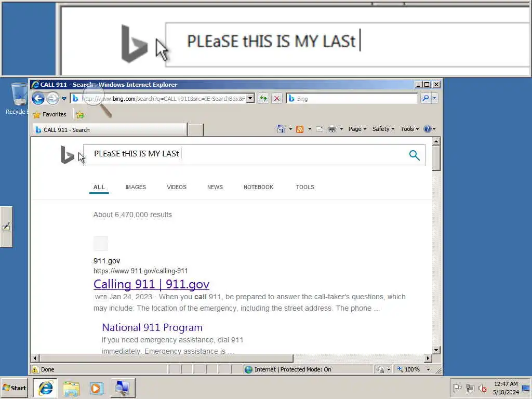532x399 pixels.
Task: Click the Add to Favorites Bar icon
Action: point(79,115)
